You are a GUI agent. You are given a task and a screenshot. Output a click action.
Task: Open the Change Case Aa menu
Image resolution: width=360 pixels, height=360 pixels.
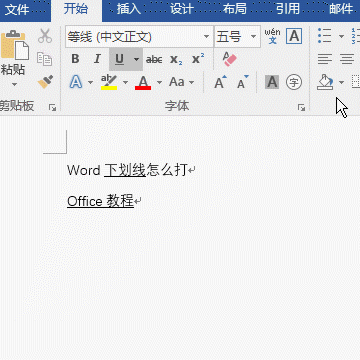point(181,82)
